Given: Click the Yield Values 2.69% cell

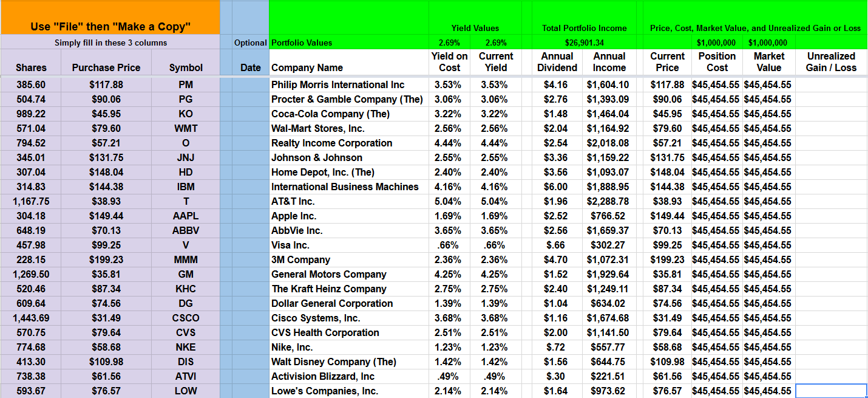Looking at the screenshot, I should click(450, 43).
